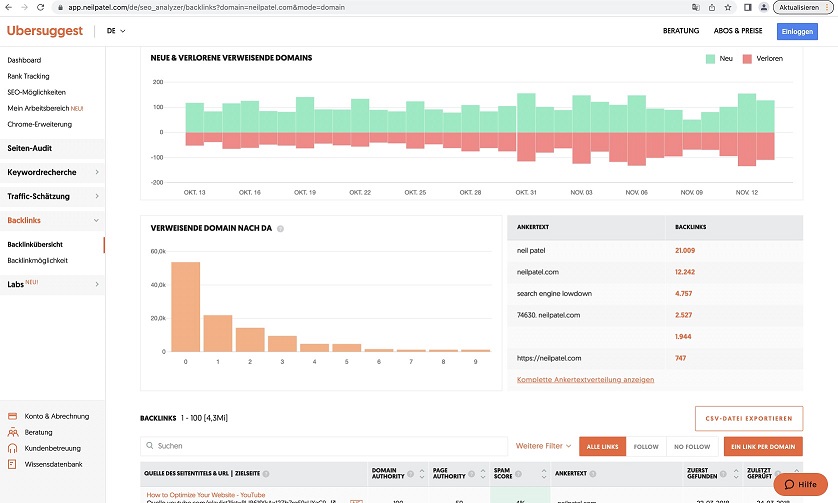Open Konto & Abrechnung card icon
This screenshot has height=503, width=838.
(12, 416)
